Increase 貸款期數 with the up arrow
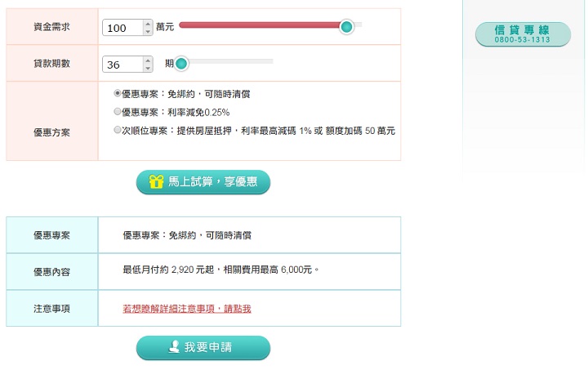This screenshot has width=588, height=370. pos(148,60)
